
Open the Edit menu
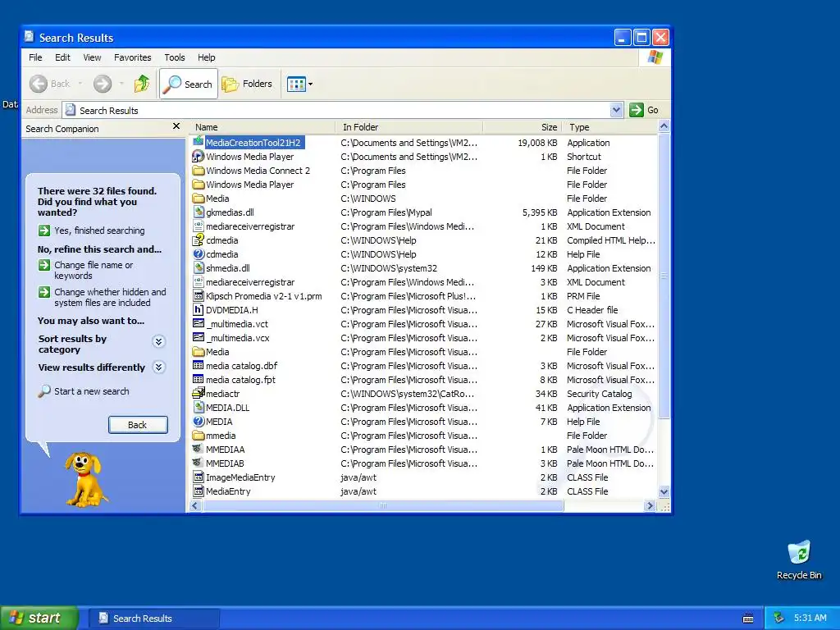(x=62, y=57)
